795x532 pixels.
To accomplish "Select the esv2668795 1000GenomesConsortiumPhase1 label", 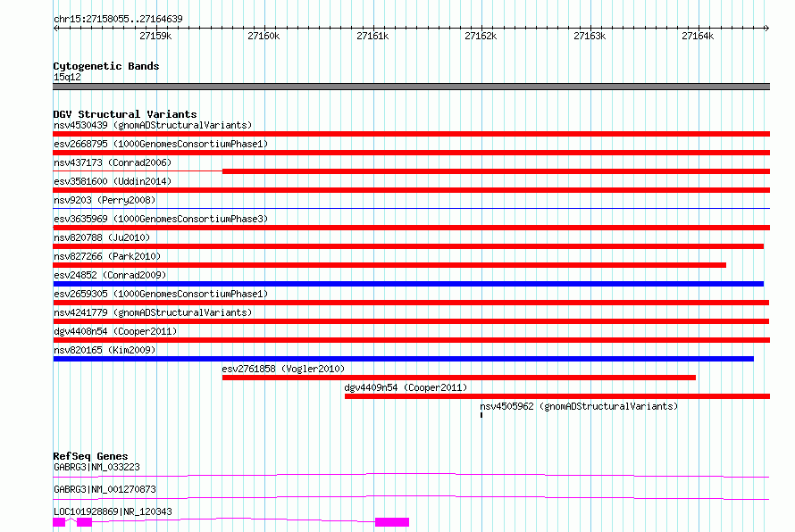I will (x=161, y=144).
